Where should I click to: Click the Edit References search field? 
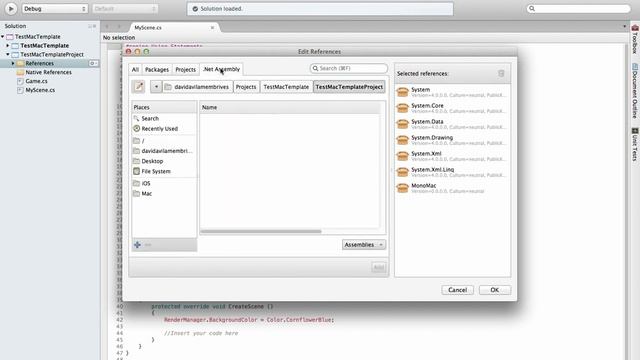pos(349,68)
